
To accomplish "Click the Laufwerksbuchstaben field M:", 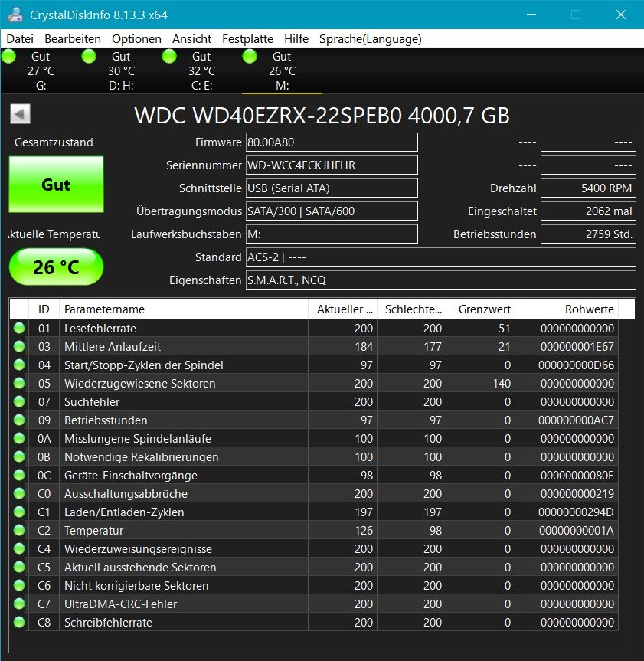I will point(332,234).
